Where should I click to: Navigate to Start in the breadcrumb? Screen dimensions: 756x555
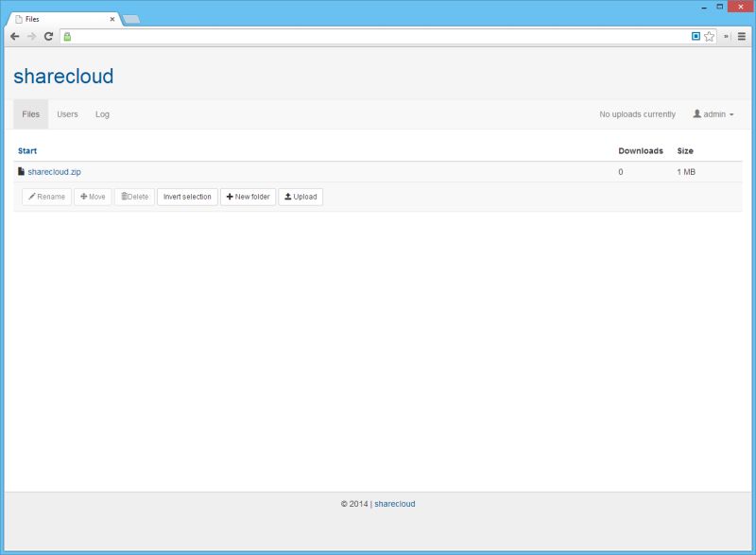pyautogui.click(x=27, y=149)
